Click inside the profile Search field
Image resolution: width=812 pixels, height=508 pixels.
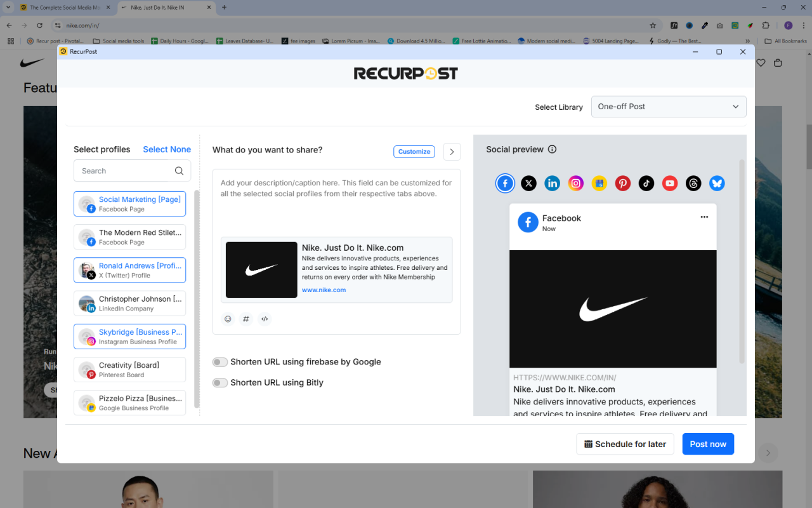click(x=124, y=170)
